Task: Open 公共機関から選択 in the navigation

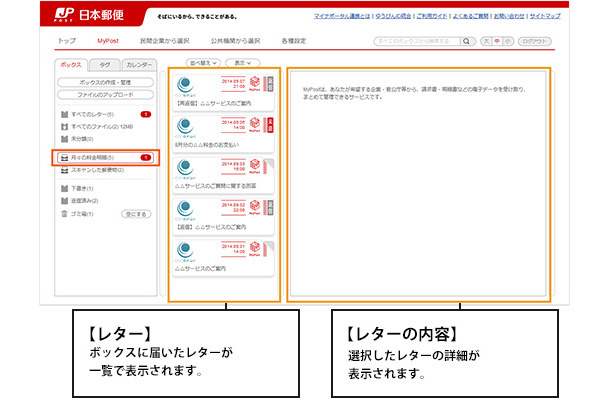Action: pos(235,41)
